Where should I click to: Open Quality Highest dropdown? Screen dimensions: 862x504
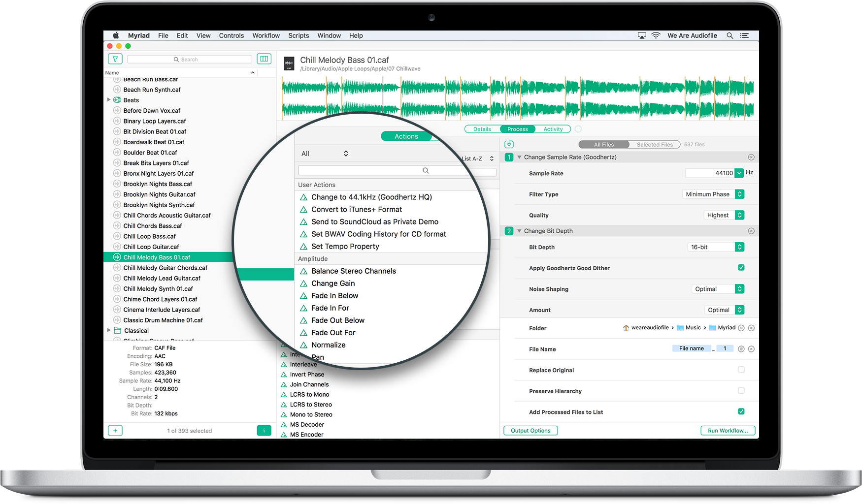tap(724, 215)
